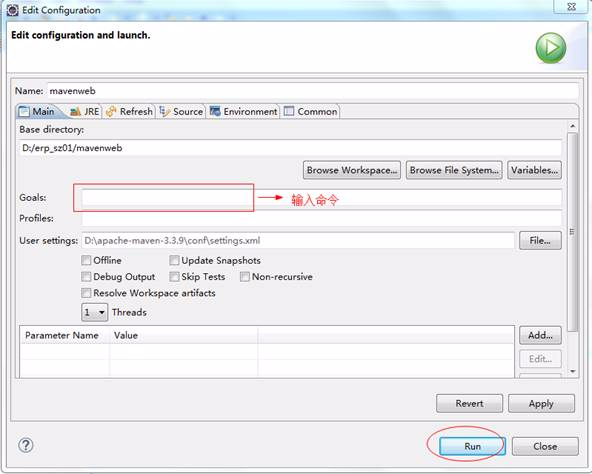The width and height of the screenshot is (592, 474).
Task: Click the File... button for user settings
Action: click(540, 241)
